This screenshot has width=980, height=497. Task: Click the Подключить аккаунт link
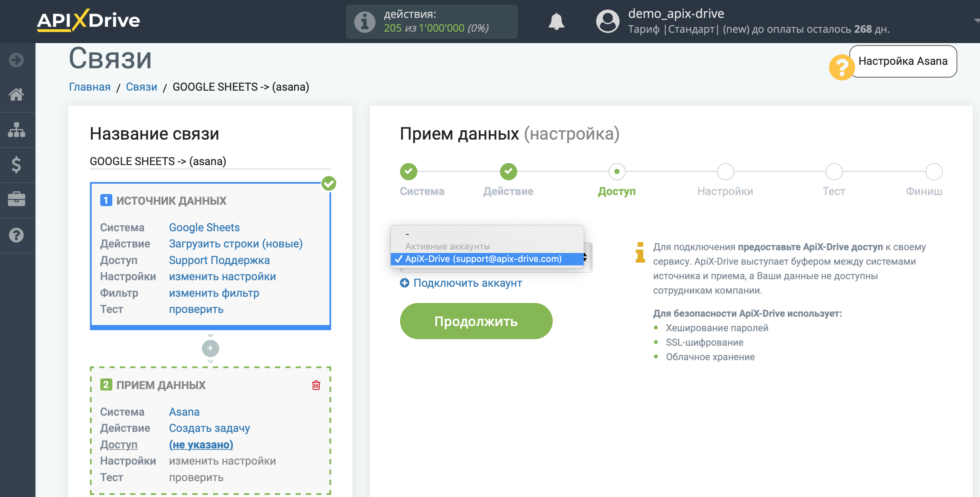pyautogui.click(x=468, y=283)
